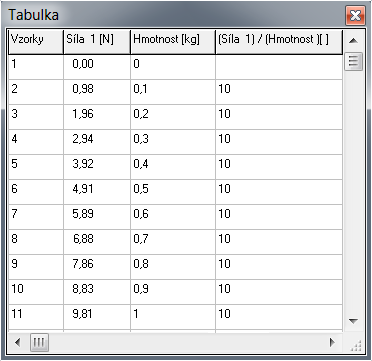Close the Tabulka window
The image size is (372, 361).
coord(356,16)
